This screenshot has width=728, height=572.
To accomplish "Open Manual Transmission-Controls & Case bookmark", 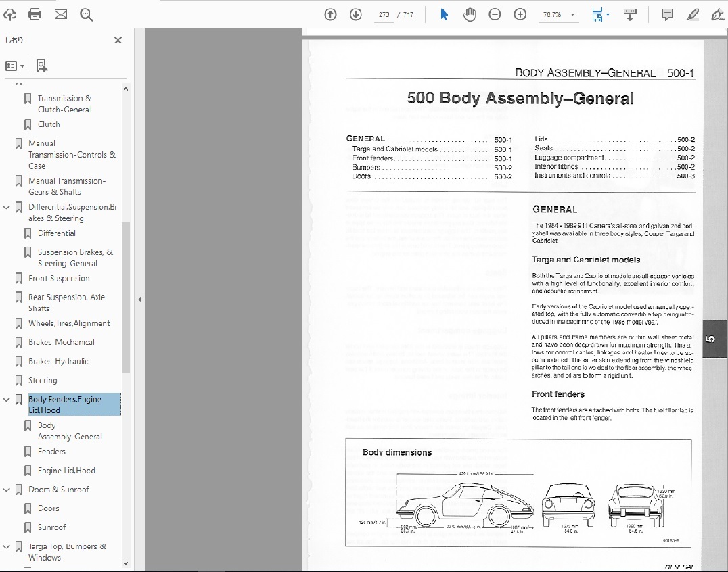I will pyautogui.click(x=72, y=154).
